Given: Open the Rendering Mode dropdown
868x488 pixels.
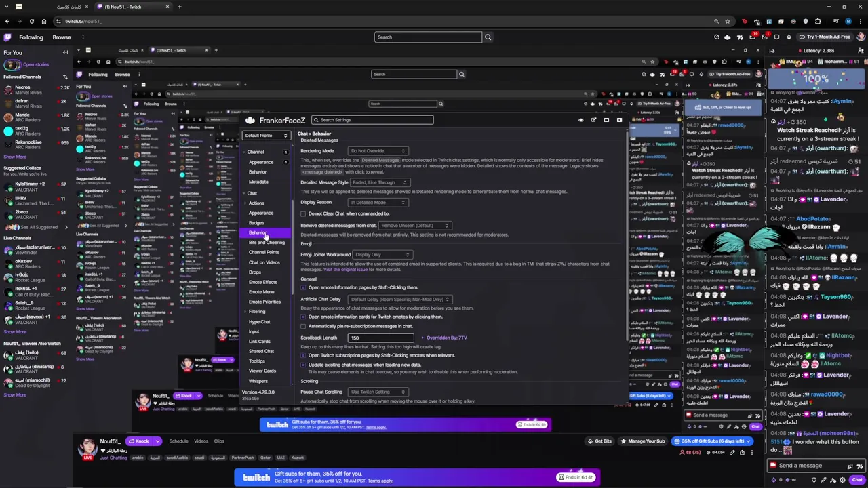Looking at the screenshot, I should tap(378, 151).
